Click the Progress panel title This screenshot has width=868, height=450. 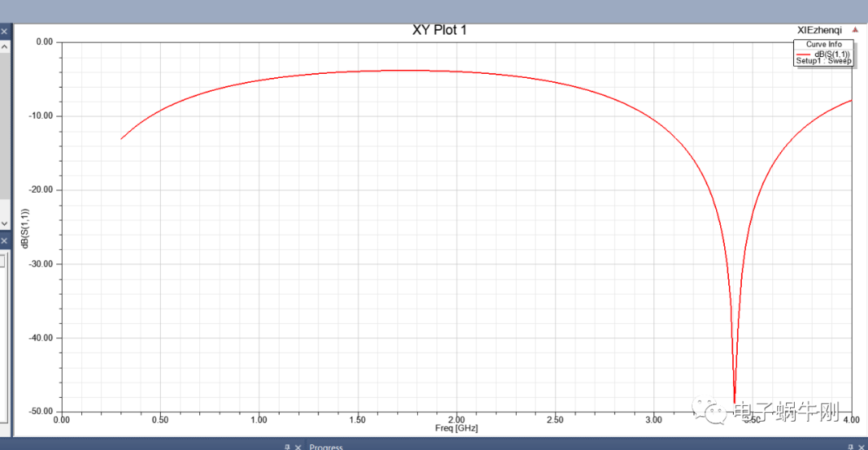(326, 447)
